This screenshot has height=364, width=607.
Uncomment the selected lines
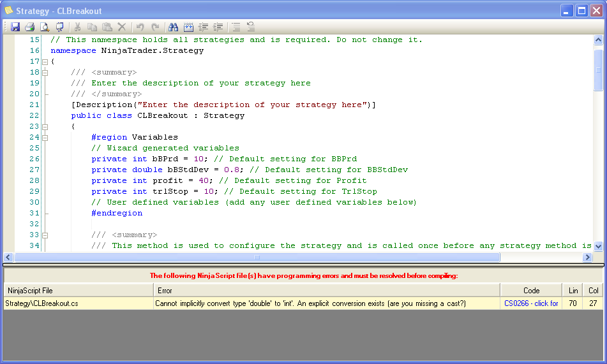pyautogui.click(x=251, y=27)
